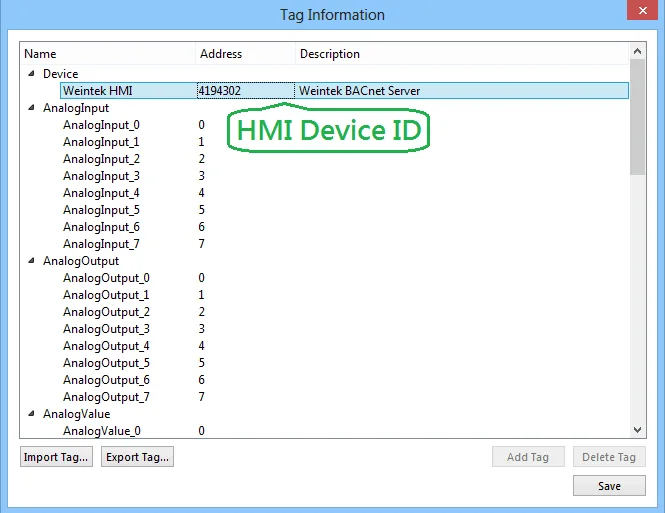Click the Add Tag button
Image resolution: width=665 pixels, height=513 pixels.
tap(528, 457)
